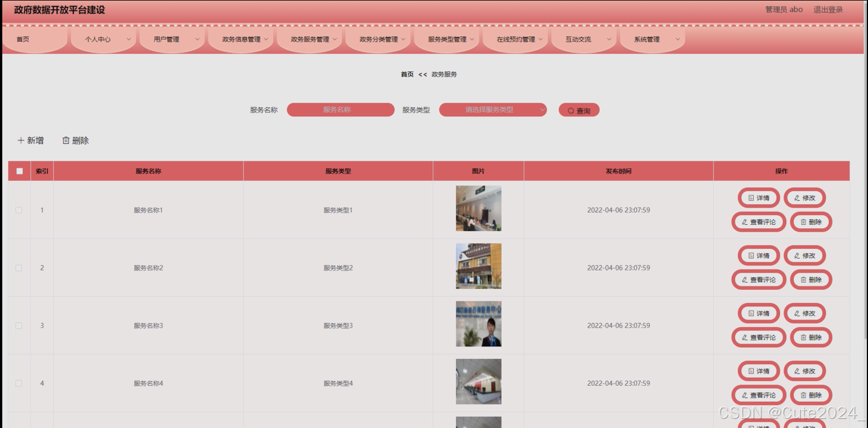Viewport: 868px width, 428px height.
Task: Click 管理员 abo account label
Action: 784,10
